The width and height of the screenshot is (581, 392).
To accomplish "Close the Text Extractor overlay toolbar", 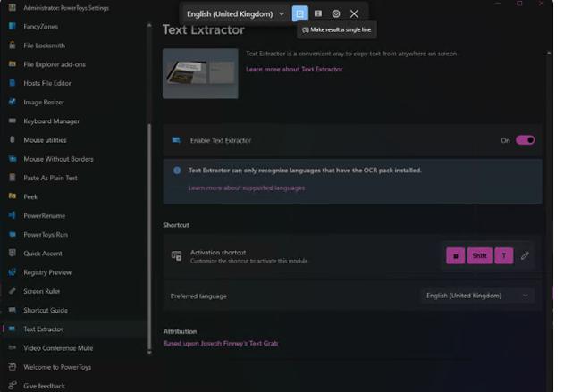I will (354, 13).
